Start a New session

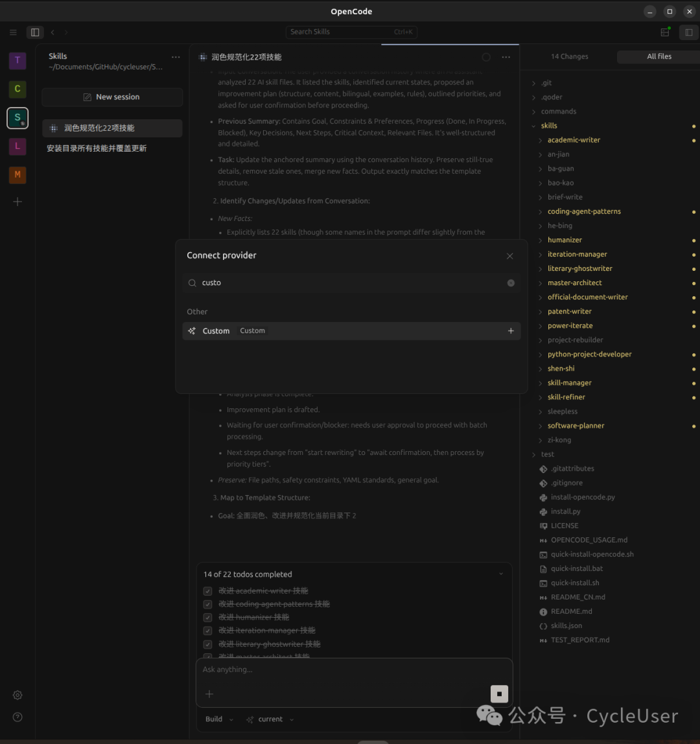(112, 97)
